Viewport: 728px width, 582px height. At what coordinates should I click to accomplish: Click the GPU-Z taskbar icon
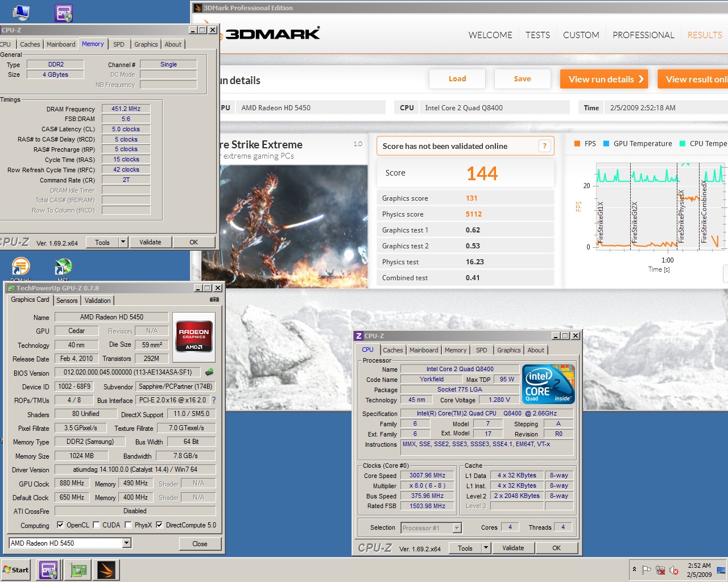click(x=77, y=570)
